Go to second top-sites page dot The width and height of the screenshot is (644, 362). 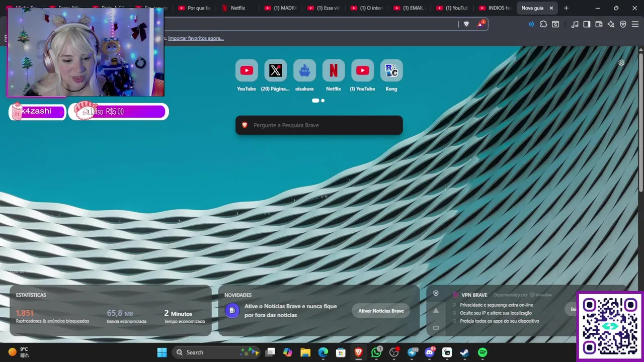click(323, 101)
